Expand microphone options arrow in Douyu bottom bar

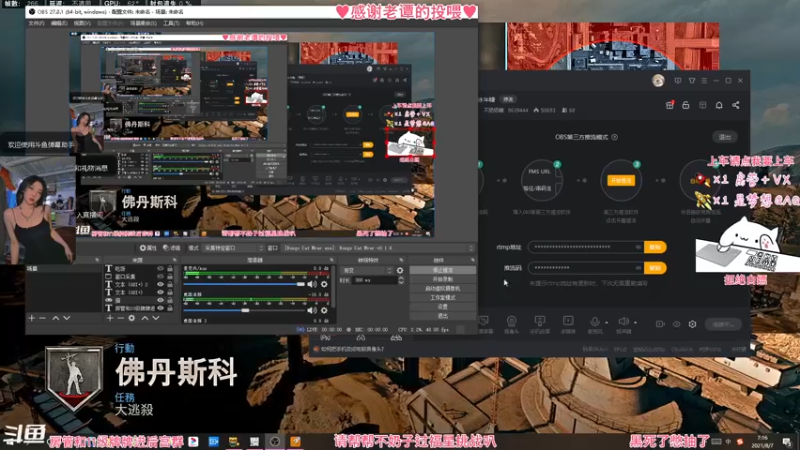pos(606,322)
